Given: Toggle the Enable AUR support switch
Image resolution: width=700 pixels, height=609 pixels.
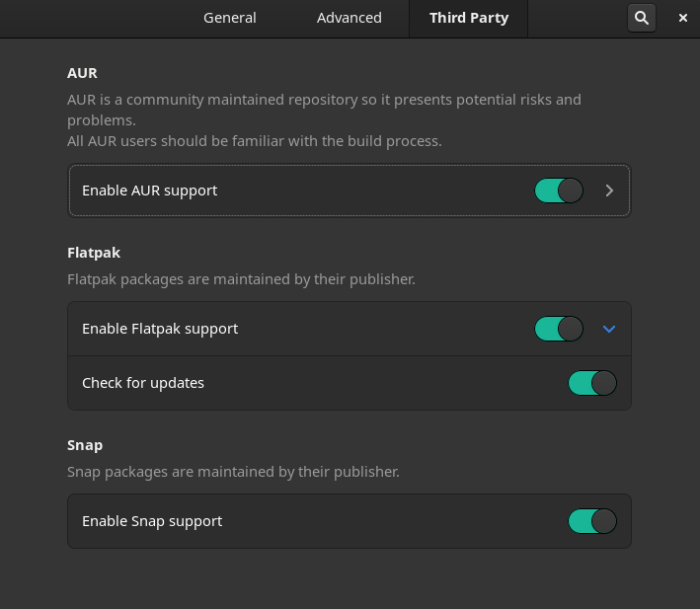Looking at the screenshot, I should [x=559, y=190].
